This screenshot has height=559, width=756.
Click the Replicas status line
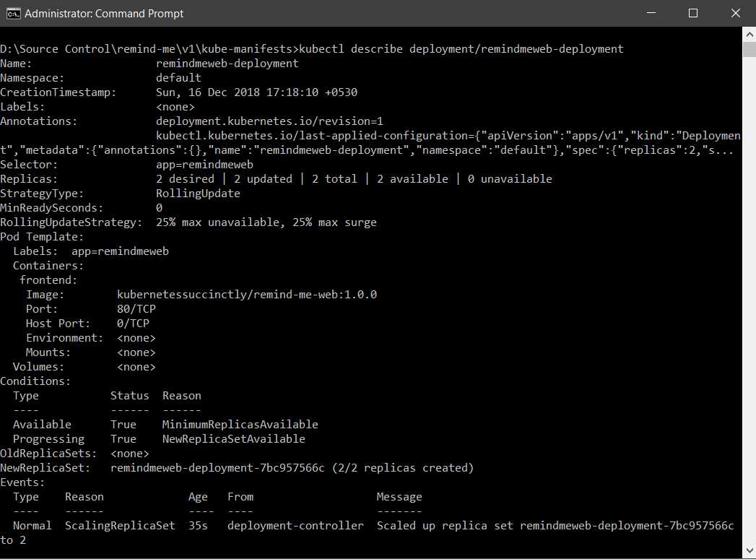point(282,178)
